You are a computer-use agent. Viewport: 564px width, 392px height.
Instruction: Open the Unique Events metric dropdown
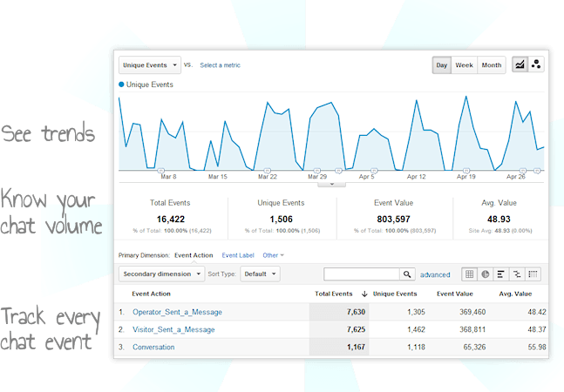150,65
